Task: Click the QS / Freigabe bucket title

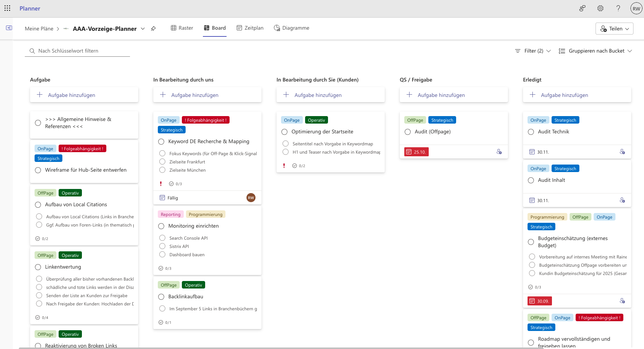Action: tap(416, 80)
